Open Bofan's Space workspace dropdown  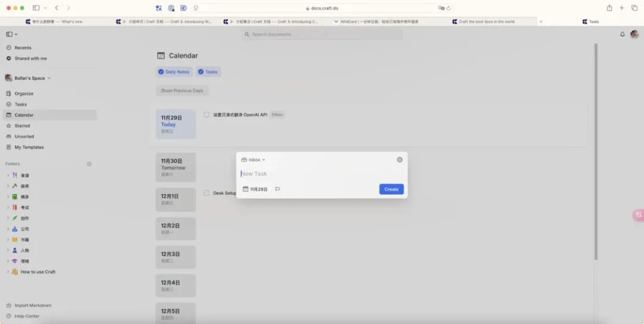(x=28, y=78)
